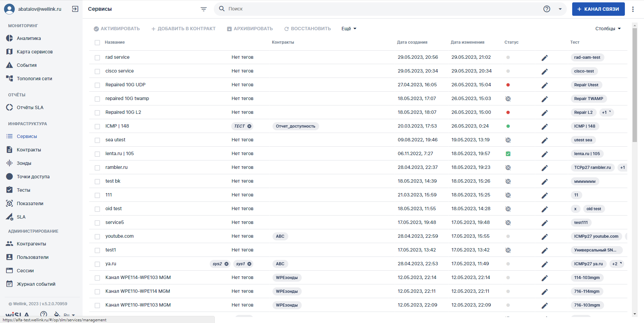Click the search magnifier icon
The image size is (644, 323).
point(221,9)
